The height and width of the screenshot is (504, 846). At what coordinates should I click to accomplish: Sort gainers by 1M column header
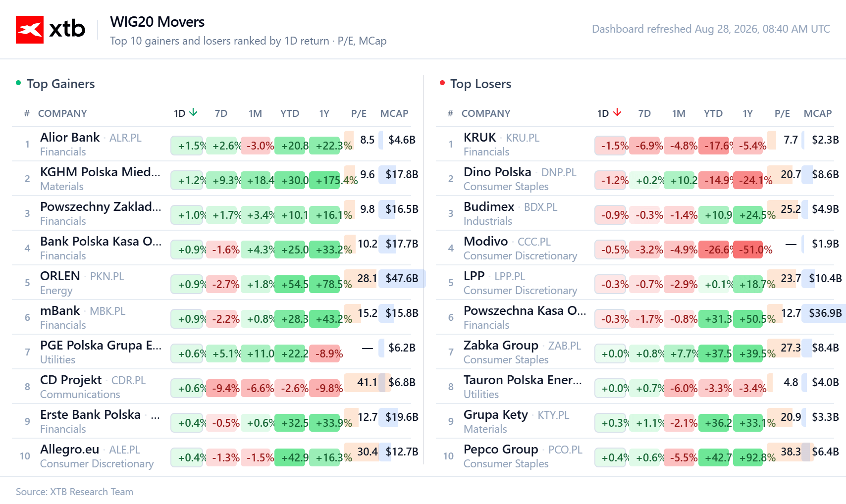255,113
